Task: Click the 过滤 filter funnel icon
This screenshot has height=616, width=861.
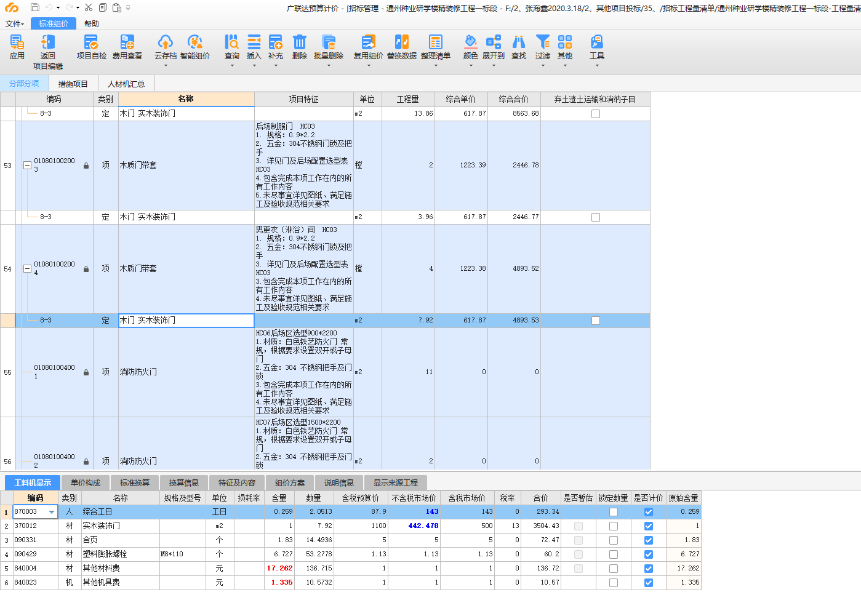Action: coord(543,42)
